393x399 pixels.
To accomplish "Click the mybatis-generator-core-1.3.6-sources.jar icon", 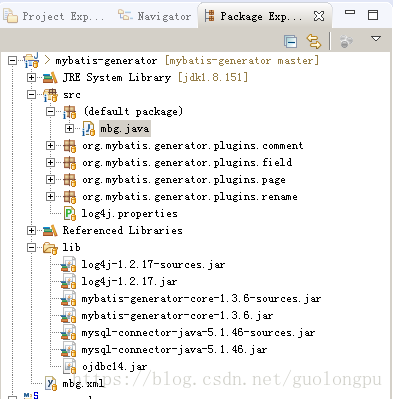I will coord(69,299).
